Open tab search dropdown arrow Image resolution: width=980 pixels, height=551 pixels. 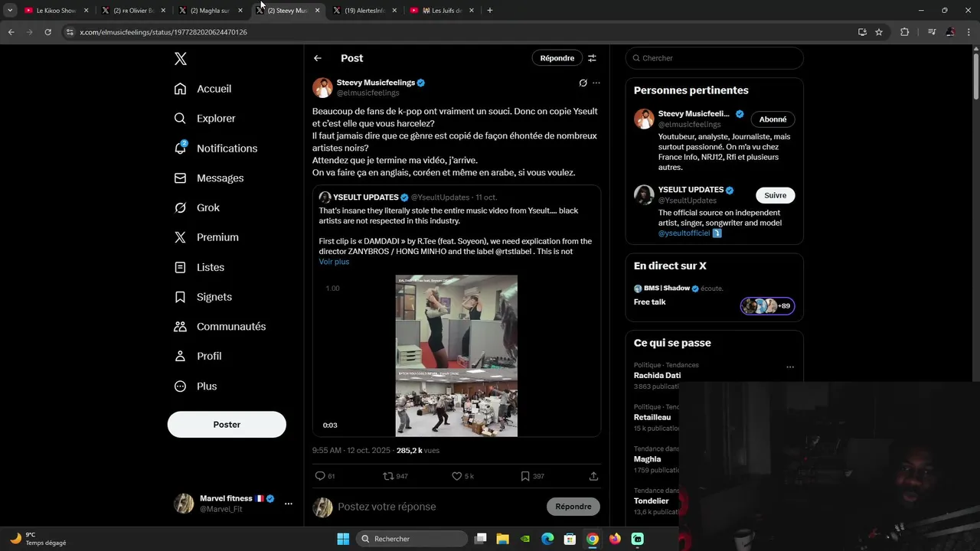pyautogui.click(x=10, y=11)
